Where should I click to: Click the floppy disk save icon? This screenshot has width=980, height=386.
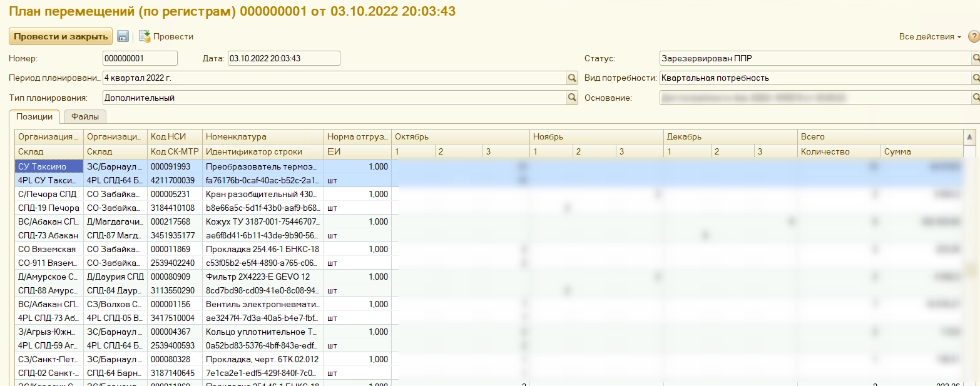123,37
